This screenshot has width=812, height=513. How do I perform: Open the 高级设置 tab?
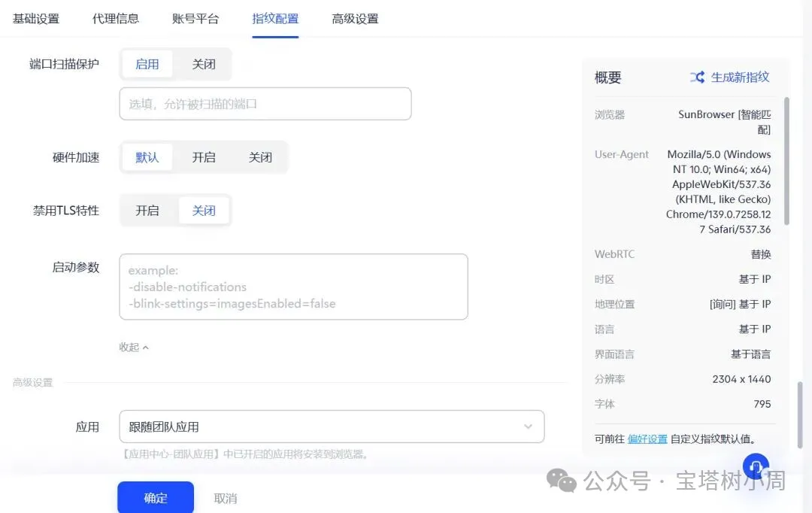tap(355, 19)
